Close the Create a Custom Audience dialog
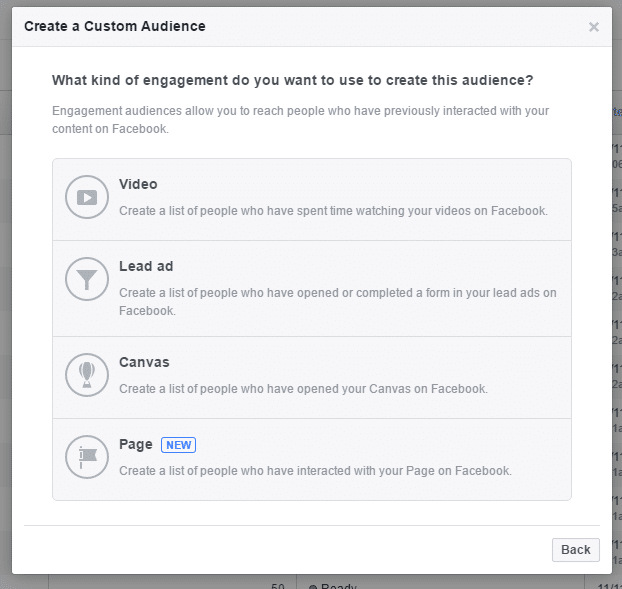Screen dimensions: 622x589 pos(593,27)
